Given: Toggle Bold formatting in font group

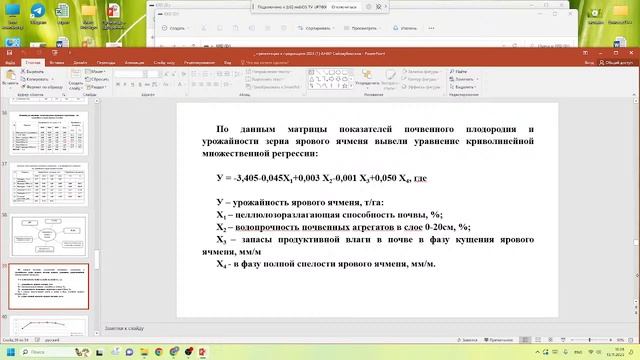Looking at the screenshot, I should click(x=118, y=84).
